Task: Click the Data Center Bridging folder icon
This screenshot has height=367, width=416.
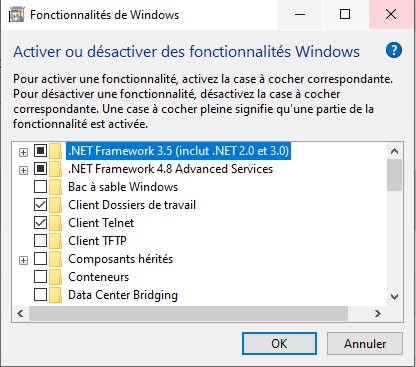Action: [x=55, y=295]
